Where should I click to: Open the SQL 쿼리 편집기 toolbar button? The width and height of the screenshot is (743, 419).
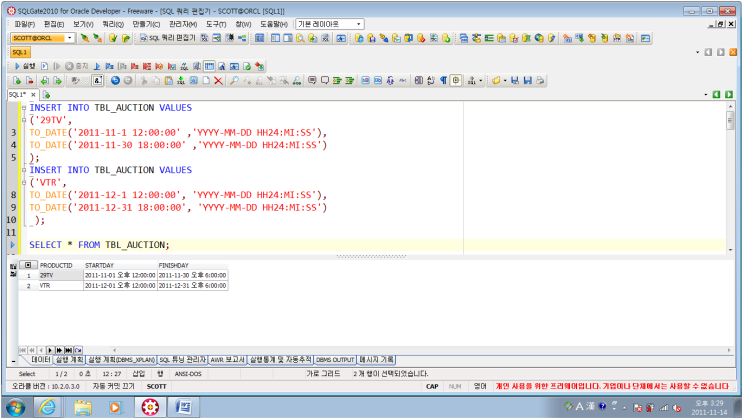(x=167, y=38)
